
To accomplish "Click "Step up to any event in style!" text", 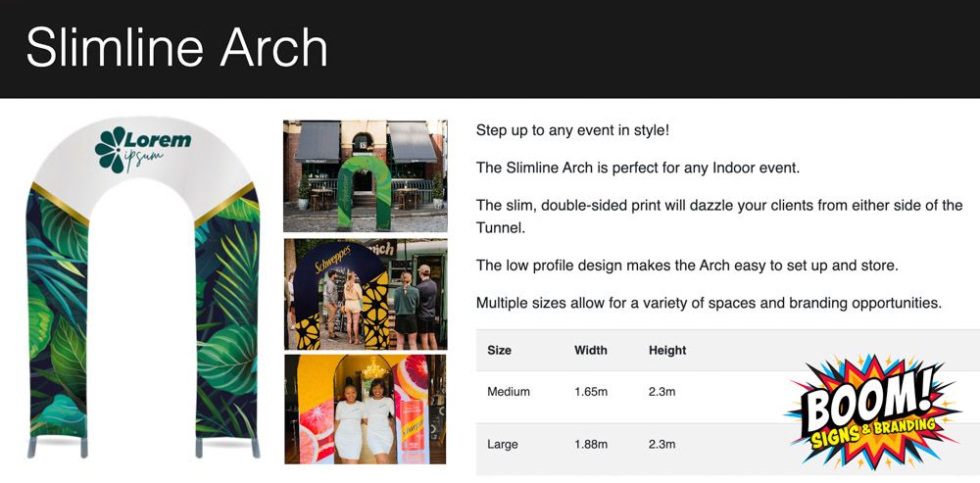I will (572, 130).
